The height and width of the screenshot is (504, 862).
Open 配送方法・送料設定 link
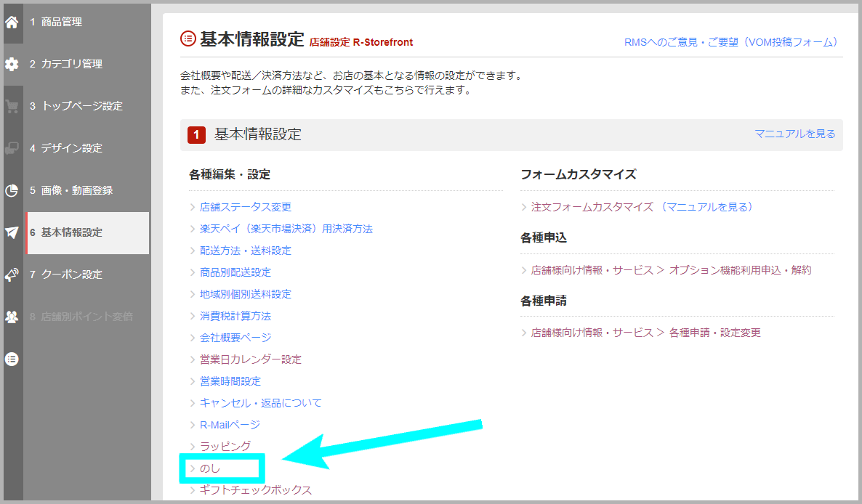pos(245,251)
